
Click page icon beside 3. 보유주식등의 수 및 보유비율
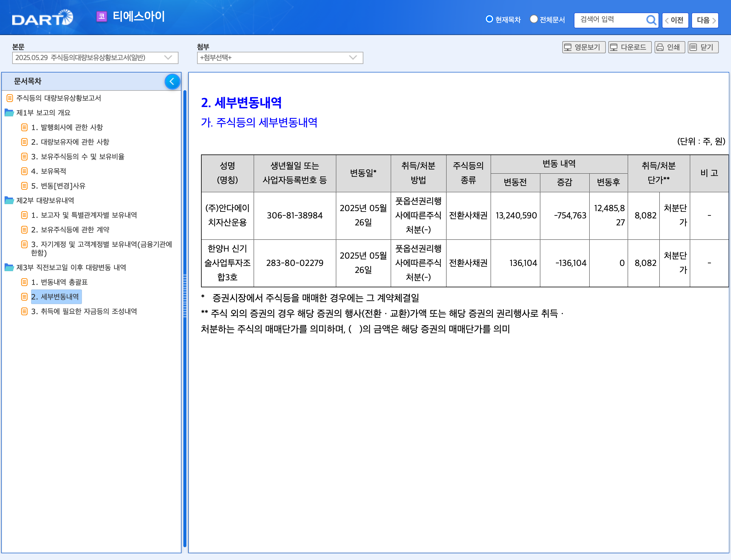coord(24,157)
